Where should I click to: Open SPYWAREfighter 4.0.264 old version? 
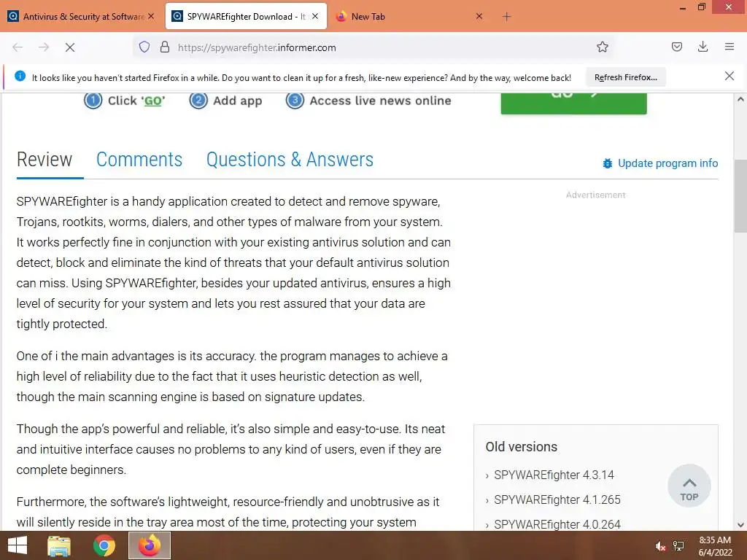557,524
